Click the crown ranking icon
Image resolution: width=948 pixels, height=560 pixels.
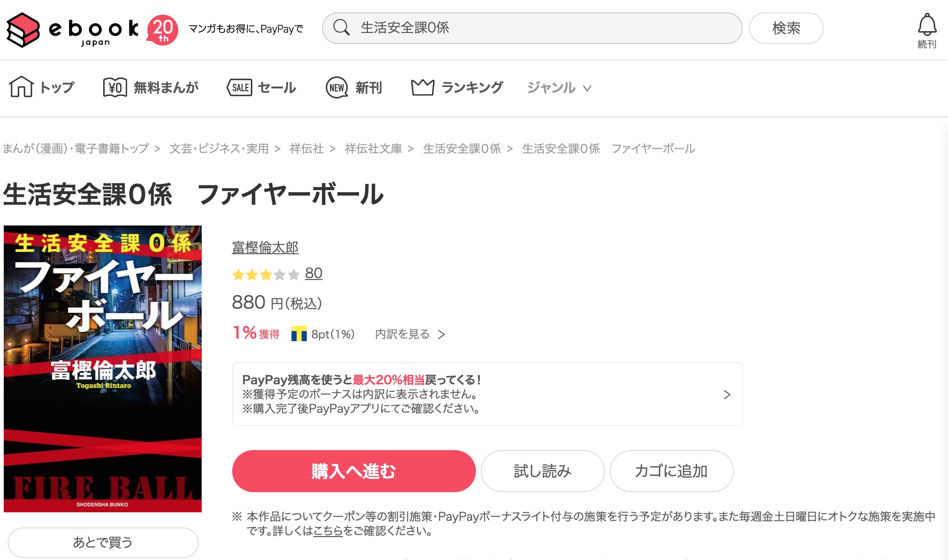tap(423, 87)
